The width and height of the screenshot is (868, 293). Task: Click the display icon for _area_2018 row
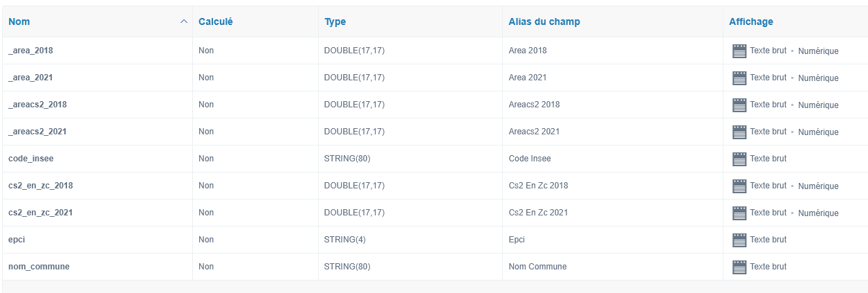(x=739, y=51)
